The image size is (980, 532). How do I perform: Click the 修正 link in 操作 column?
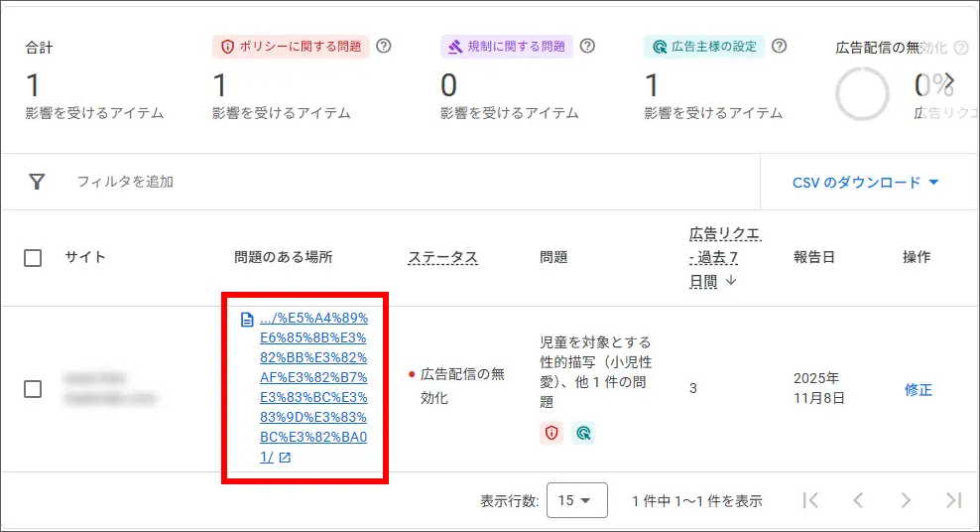pyautogui.click(x=918, y=390)
